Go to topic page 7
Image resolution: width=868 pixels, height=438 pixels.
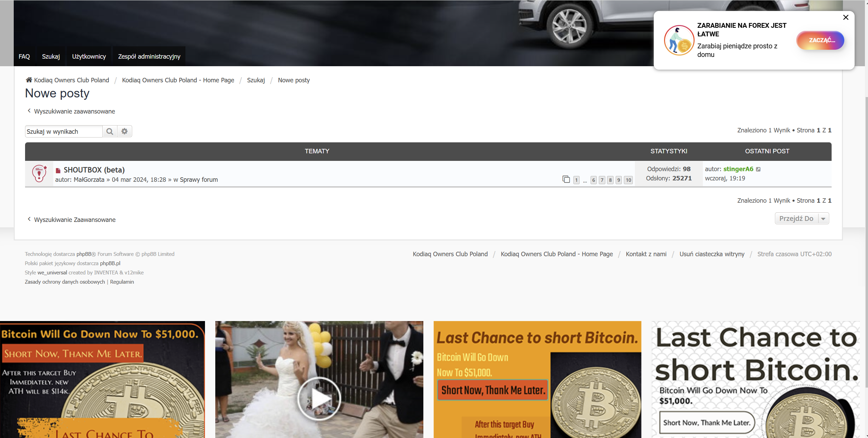click(602, 180)
